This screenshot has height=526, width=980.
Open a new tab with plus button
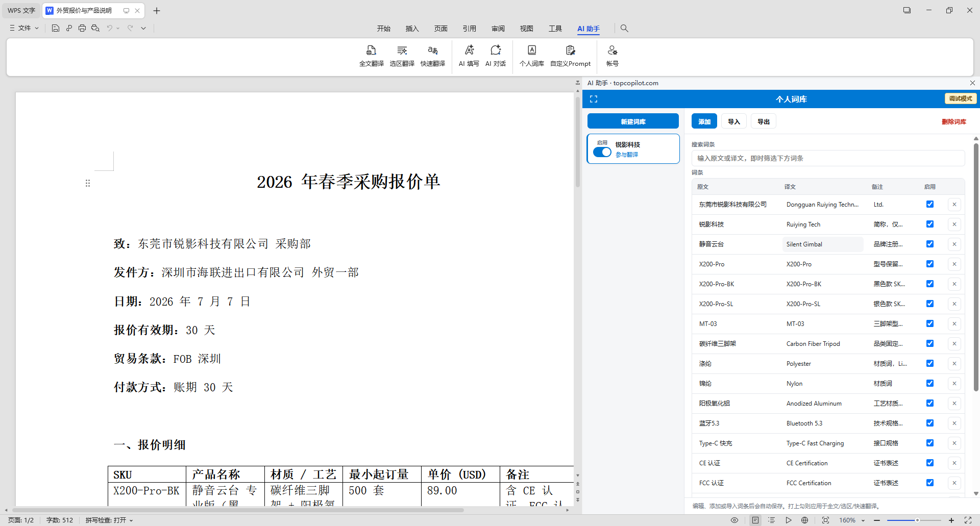click(157, 11)
